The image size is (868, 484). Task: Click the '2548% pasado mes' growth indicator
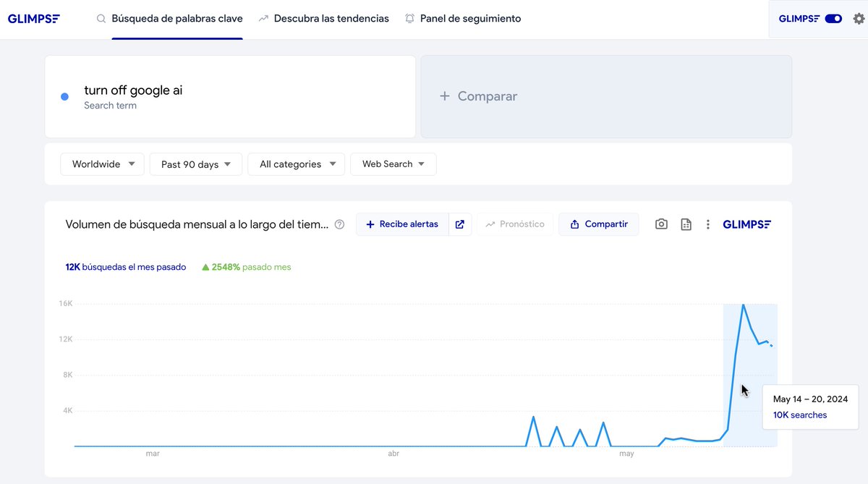(x=247, y=267)
